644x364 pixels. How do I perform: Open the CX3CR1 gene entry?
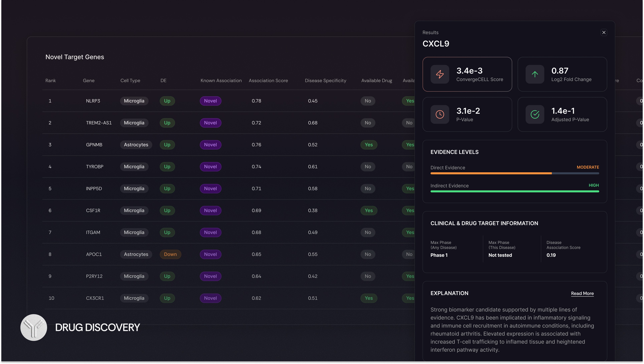coord(95,298)
